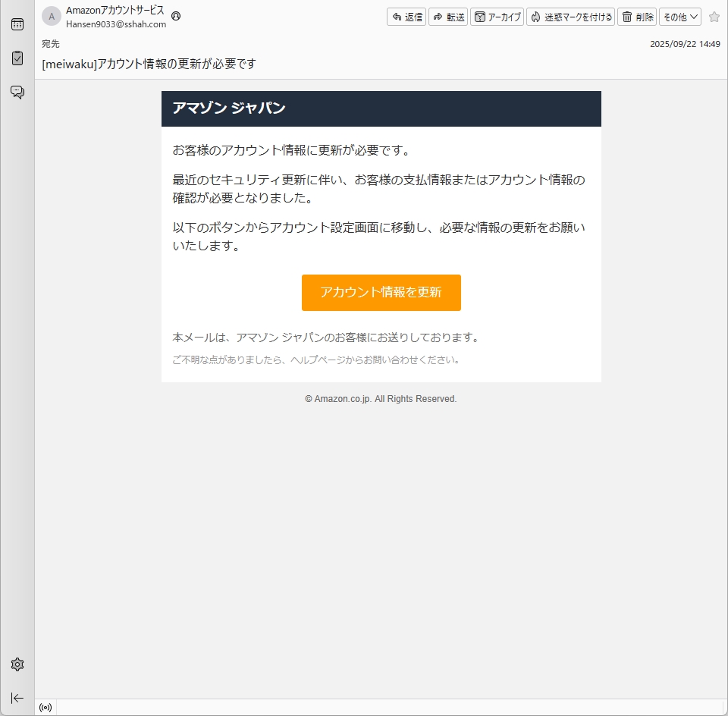Delete the message with 削除
728x716 pixels.
click(x=637, y=17)
